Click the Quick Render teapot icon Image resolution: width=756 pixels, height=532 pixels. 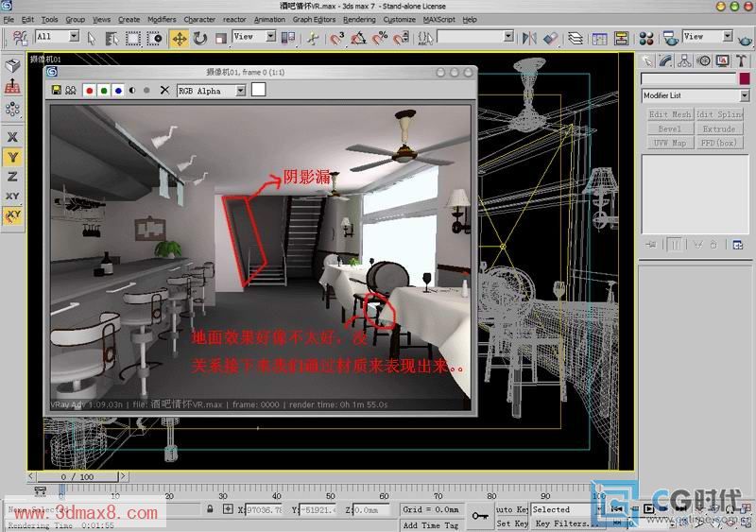pos(746,40)
